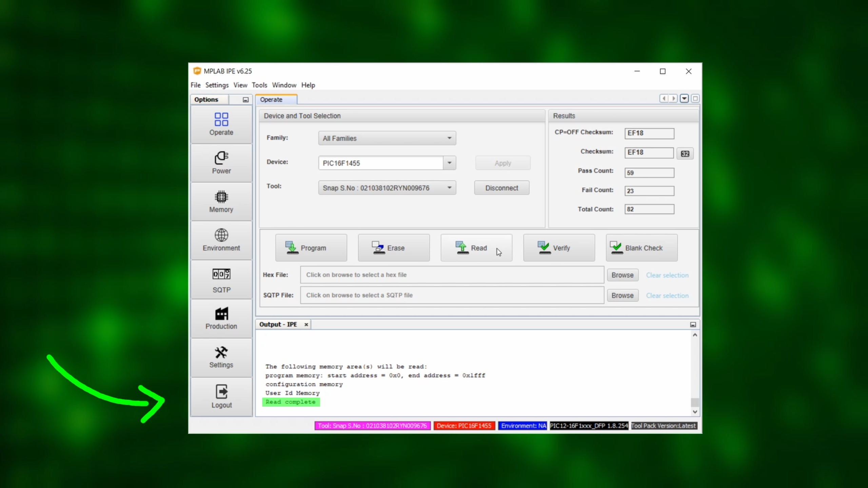This screenshot has width=868, height=488.
Task: Minimize the Output IPE panel
Action: 693,325
